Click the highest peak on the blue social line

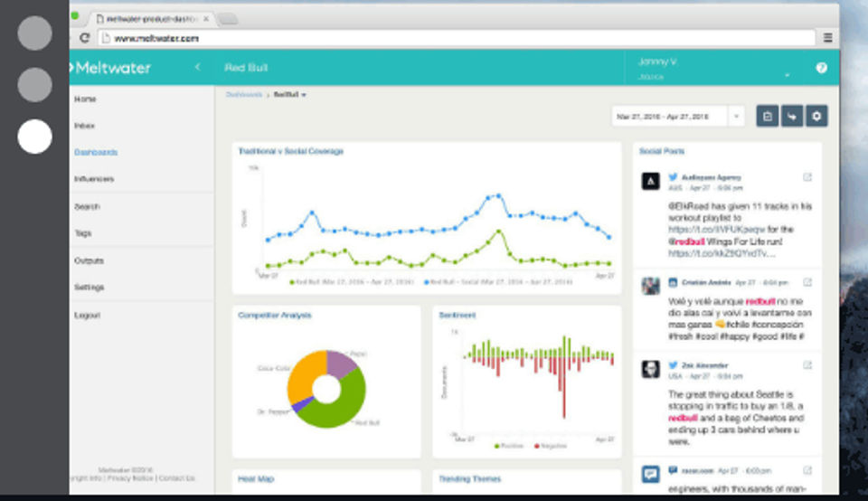pos(498,195)
